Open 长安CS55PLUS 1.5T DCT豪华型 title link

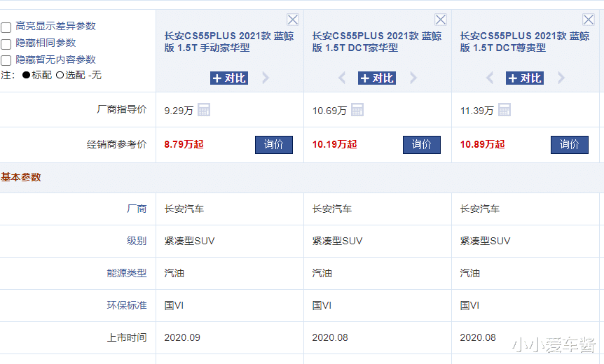point(377,42)
